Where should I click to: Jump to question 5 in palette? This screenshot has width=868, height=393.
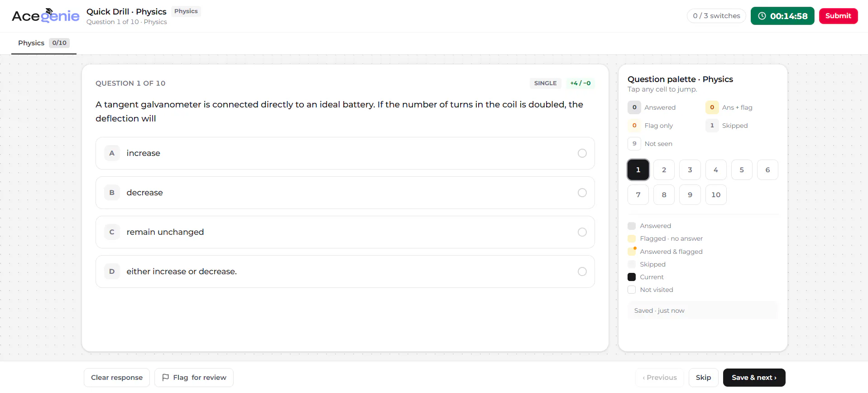pos(742,170)
